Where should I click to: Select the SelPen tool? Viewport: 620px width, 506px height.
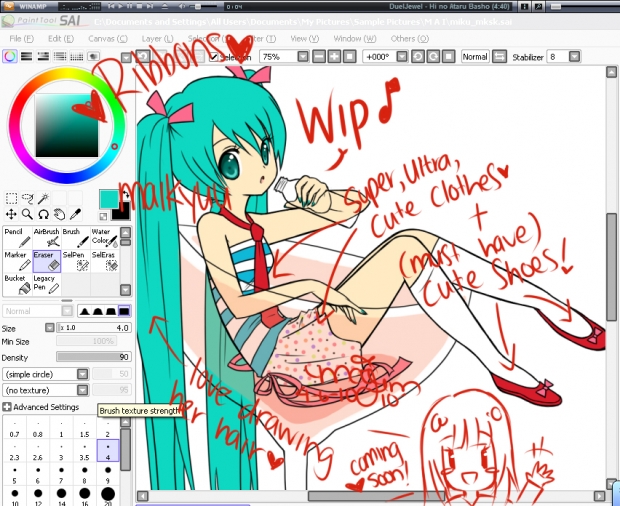click(x=76, y=261)
